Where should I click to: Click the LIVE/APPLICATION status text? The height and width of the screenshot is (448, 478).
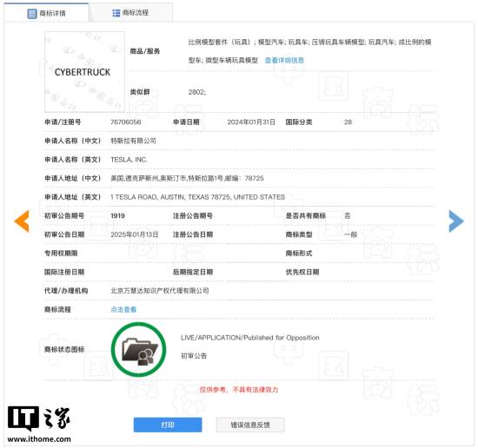[250, 338]
